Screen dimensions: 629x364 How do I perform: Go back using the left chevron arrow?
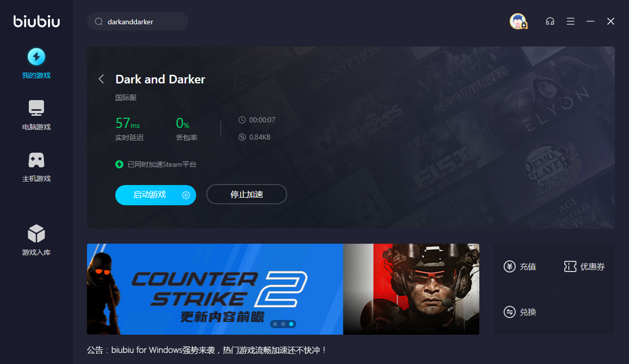[x=101, y=79]
